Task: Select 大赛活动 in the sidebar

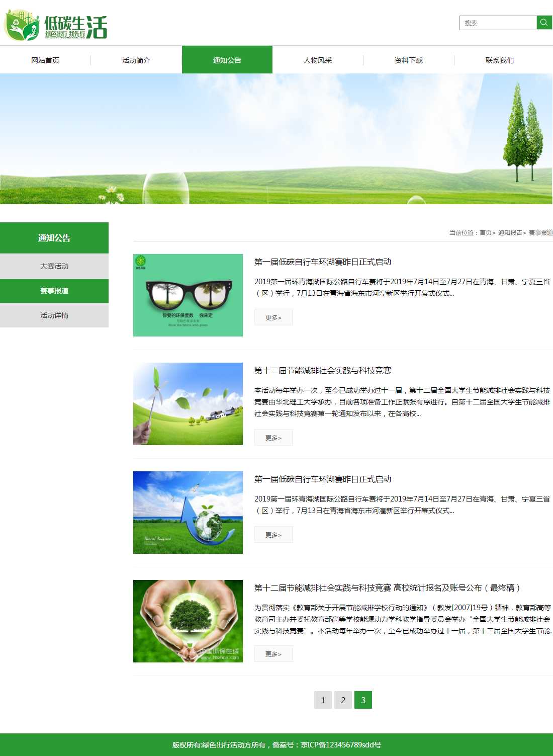Action: click(x=54, y=266)
